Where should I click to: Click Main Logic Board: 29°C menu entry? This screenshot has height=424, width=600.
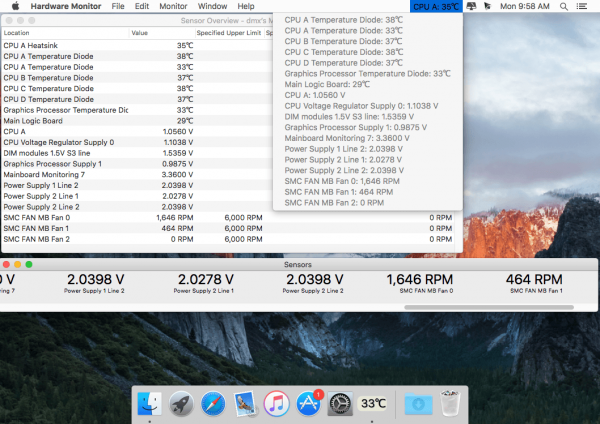pyautogui.click(x=367, y=84)
